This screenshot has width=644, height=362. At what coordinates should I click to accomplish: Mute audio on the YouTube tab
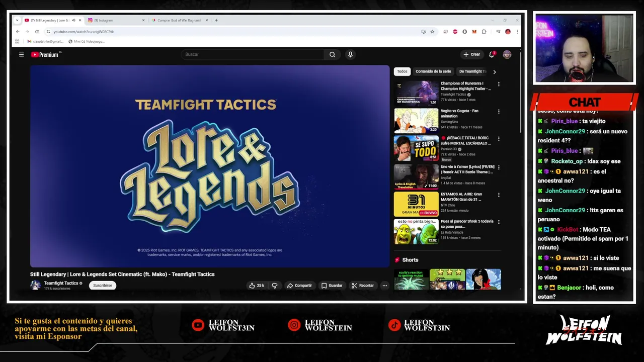click(x=73, y=20)
